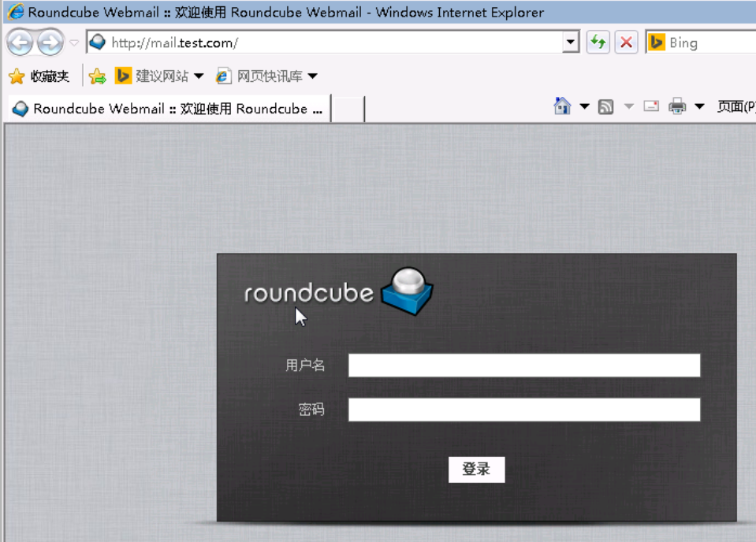The image size is (756, 542).
Task: Open the 网页快讯库 web slice gallery
Action: pyautogui.click(x=260, y=76)
